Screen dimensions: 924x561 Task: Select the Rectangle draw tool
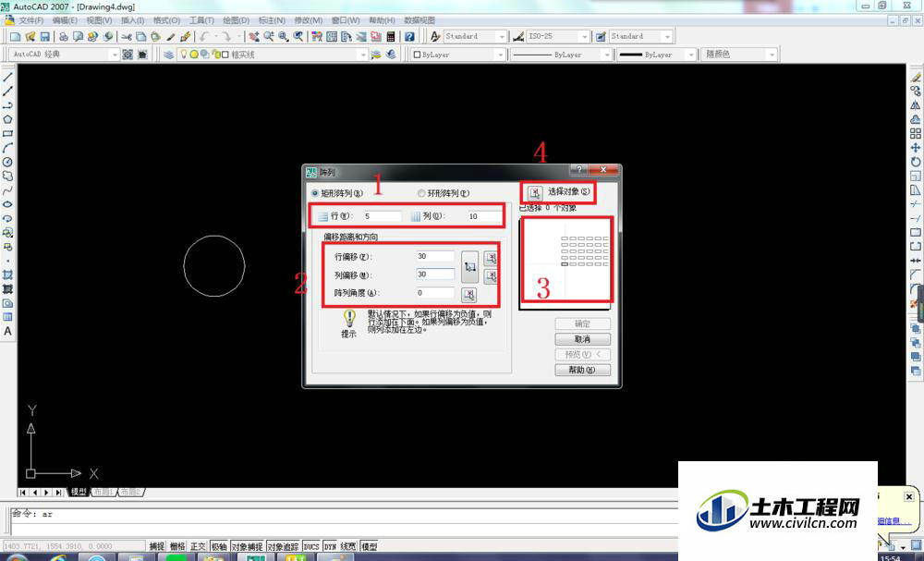pyautogui.click(x=7, y=134)
